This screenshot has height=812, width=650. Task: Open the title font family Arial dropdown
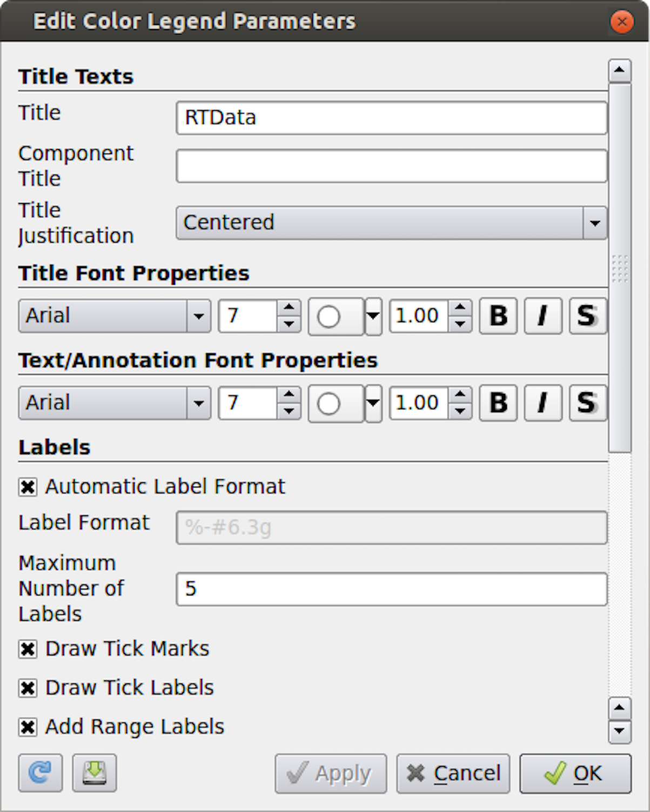tap(114, 316)
